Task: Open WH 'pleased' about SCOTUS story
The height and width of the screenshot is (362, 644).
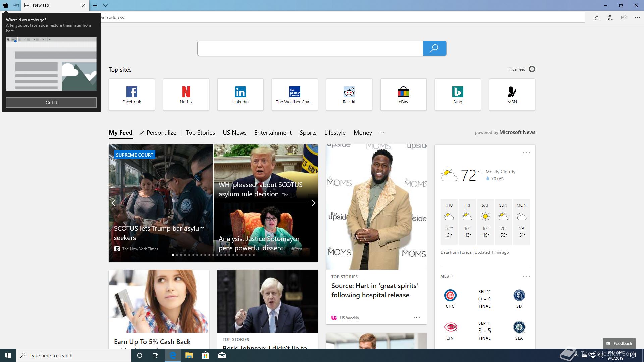Action: pyautogui.click(x=266, y=174)
